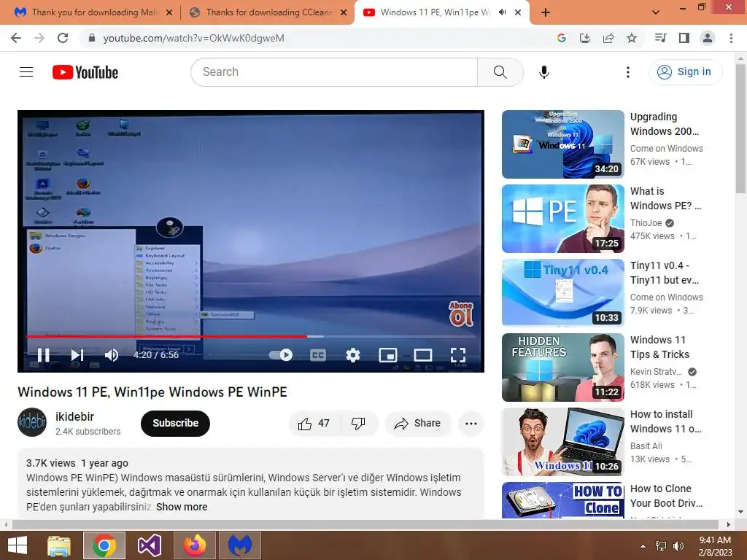
Task: Pause the YouTube video
Action: (x=43, y=355)
